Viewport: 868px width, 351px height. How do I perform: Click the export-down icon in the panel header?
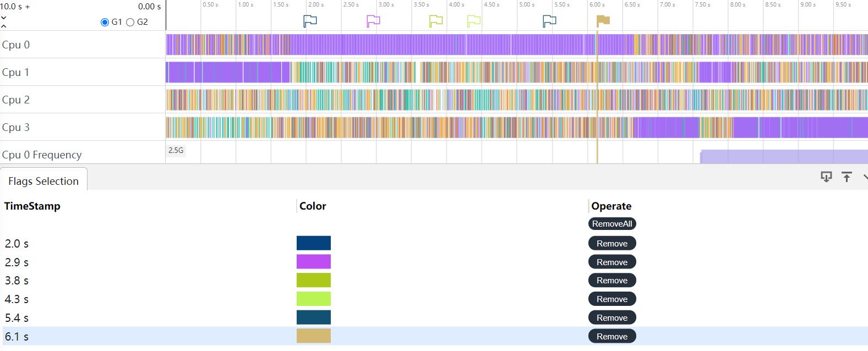click(826, 177)
